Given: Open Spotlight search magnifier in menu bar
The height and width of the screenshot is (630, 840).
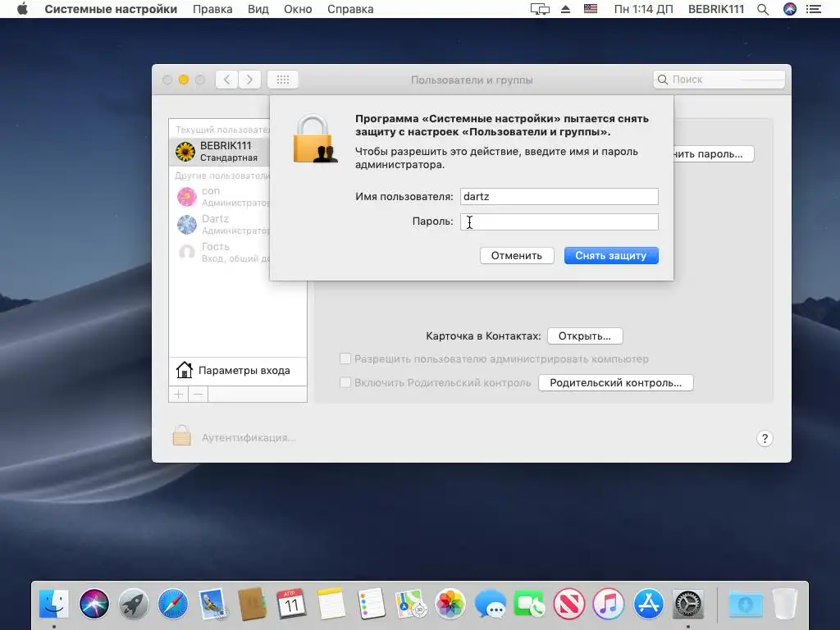Looking at the screenshot, I should [763, 9].
